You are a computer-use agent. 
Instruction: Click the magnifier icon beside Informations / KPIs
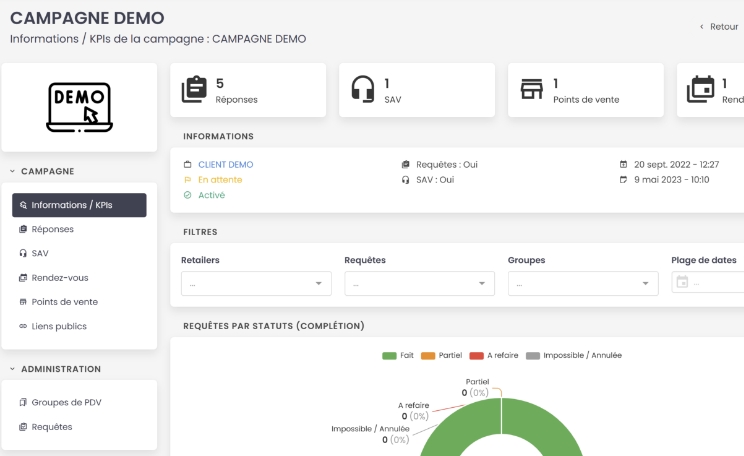pyautogui.click(x=23, y=205)
